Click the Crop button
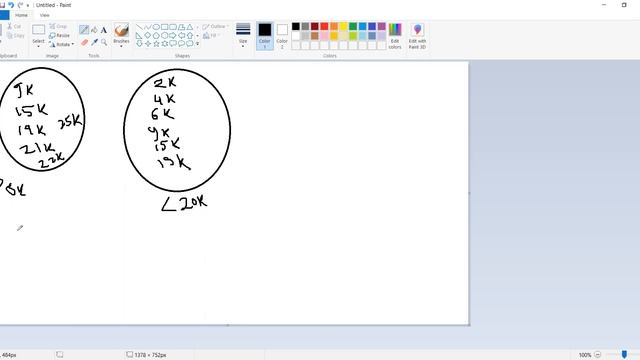The height and width of the screenshot is (360, 640). pyautogui.click(x=58, y=26)
